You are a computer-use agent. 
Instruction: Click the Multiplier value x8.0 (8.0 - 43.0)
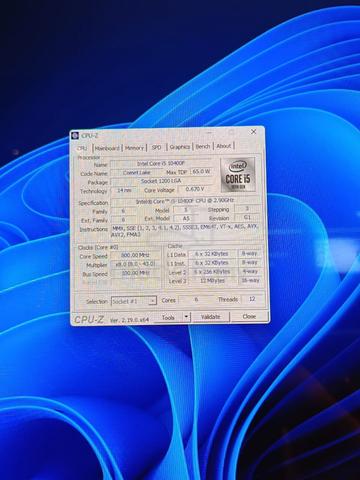136,264
